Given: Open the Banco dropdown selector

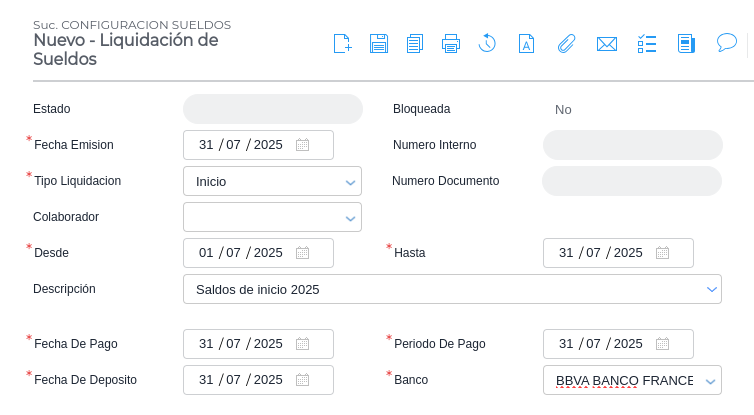Looking at the screenshot, I should pyautogui.click(x=711, y=381).
